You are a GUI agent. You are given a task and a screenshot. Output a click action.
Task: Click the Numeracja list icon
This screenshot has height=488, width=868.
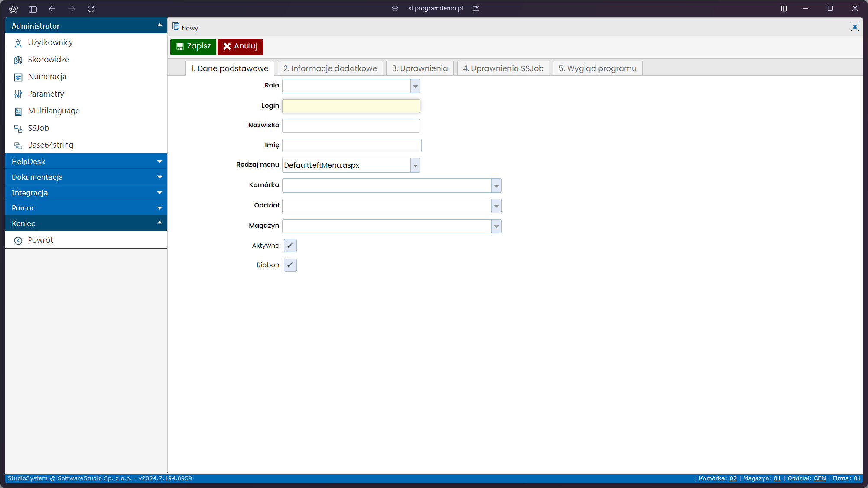[x=18, y=77]
